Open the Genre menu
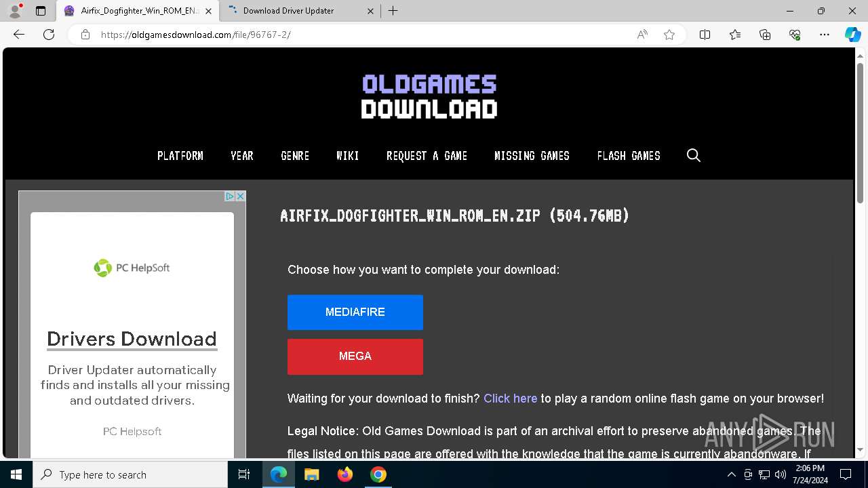The image size is (868, 488). [x=295, y=156]
